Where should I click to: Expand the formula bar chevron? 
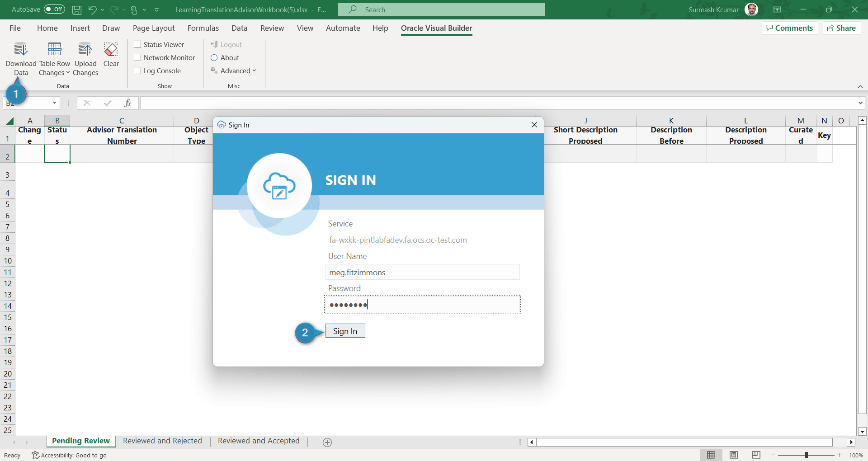coord(860,103)
